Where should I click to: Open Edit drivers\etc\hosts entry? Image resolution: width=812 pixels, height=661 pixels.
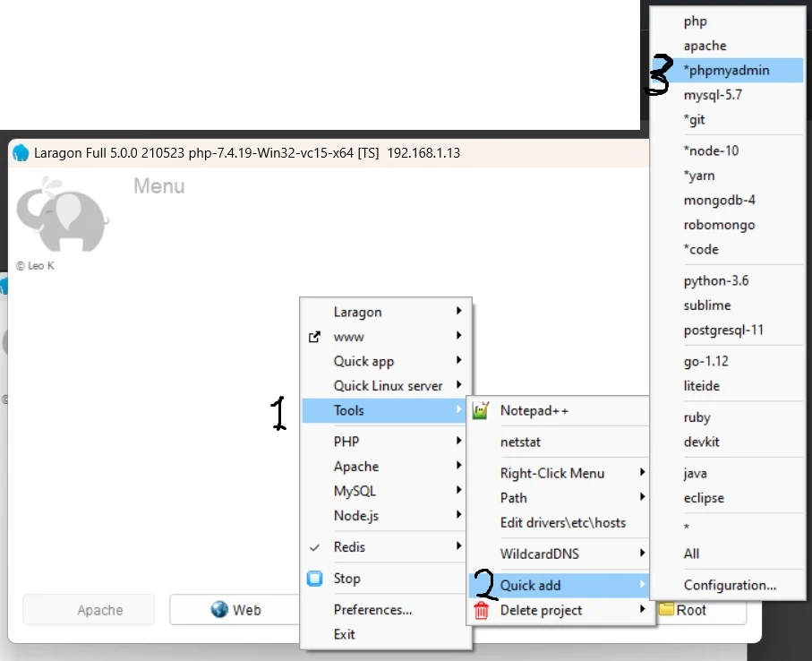click(560, 523)
